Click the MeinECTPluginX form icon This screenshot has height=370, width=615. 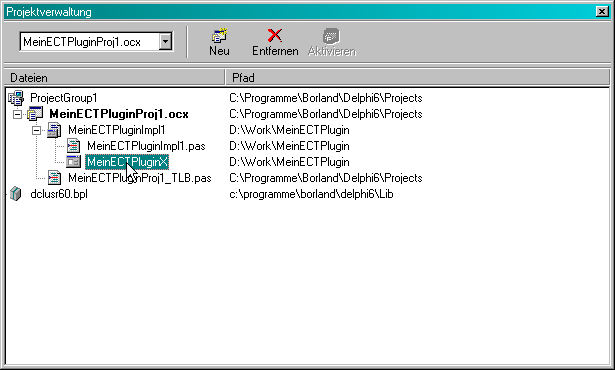tap(73, 162)
